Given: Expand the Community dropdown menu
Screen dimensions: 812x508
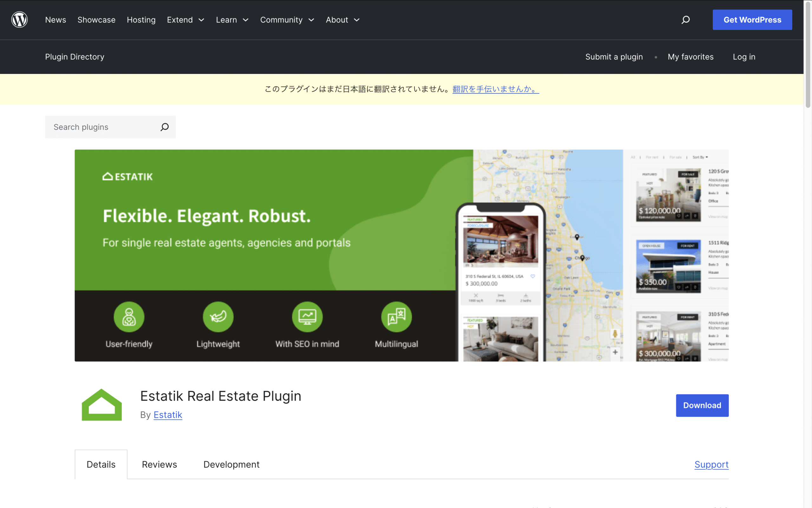Looking at the screenshot, I should [x=287, y=20].
